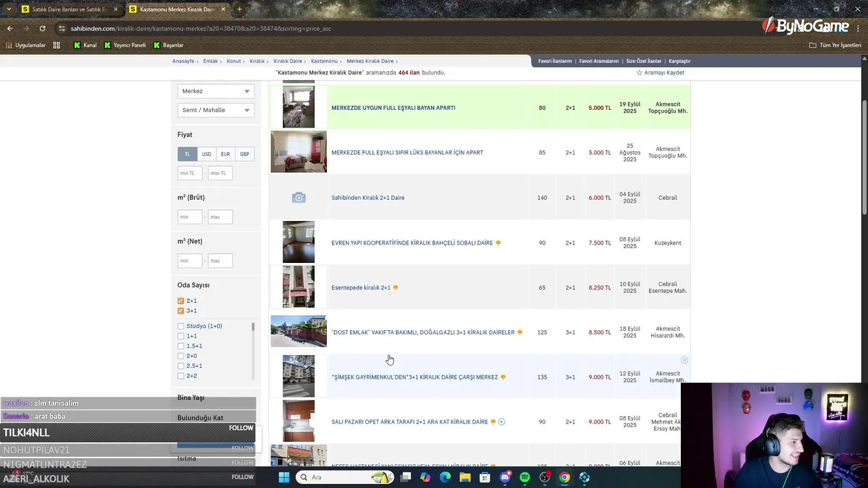The width and height of the screenshot is (868, 488).
Task: Open Esentepede kiralık 2+1 listing
Action: click(361, 287)
